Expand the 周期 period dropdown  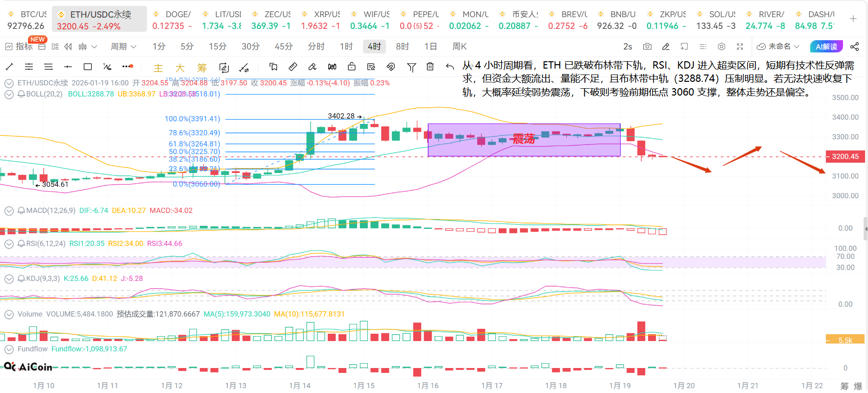[123, 47]
